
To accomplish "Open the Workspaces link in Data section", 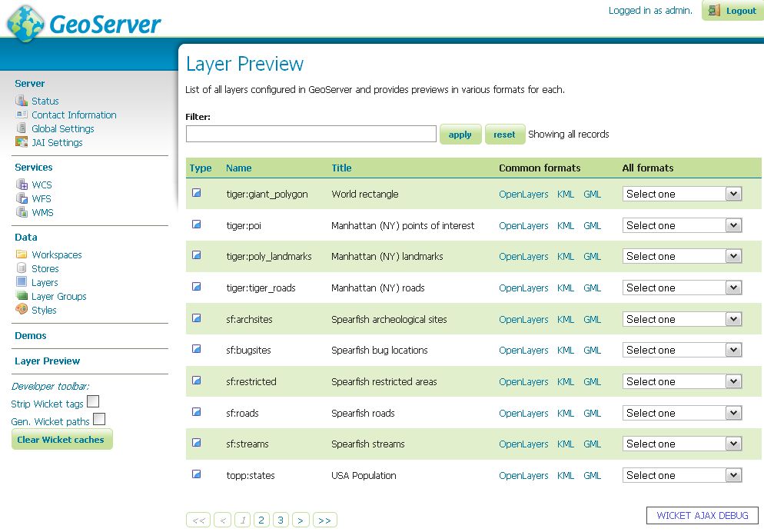I will pos(57,254).
